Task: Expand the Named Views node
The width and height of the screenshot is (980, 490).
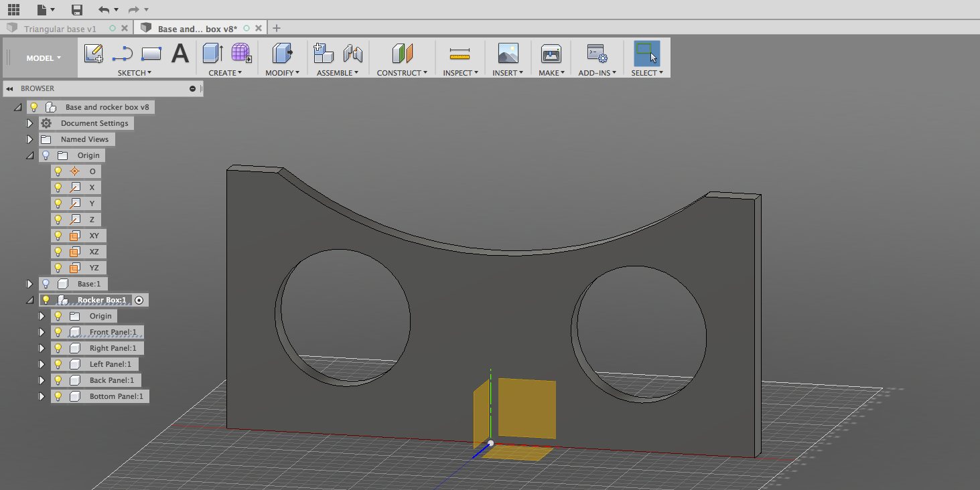Action: pos(29,139)
